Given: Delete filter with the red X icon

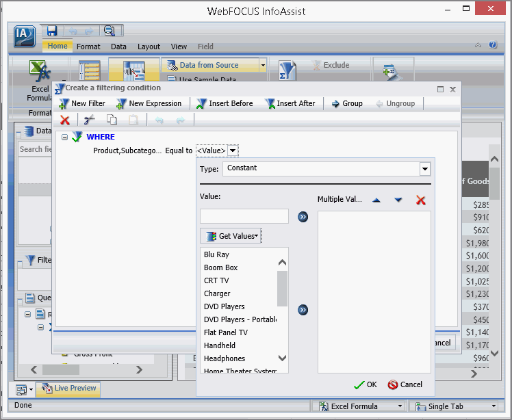Looking at the screenshot, I should [x=65, y=120].
